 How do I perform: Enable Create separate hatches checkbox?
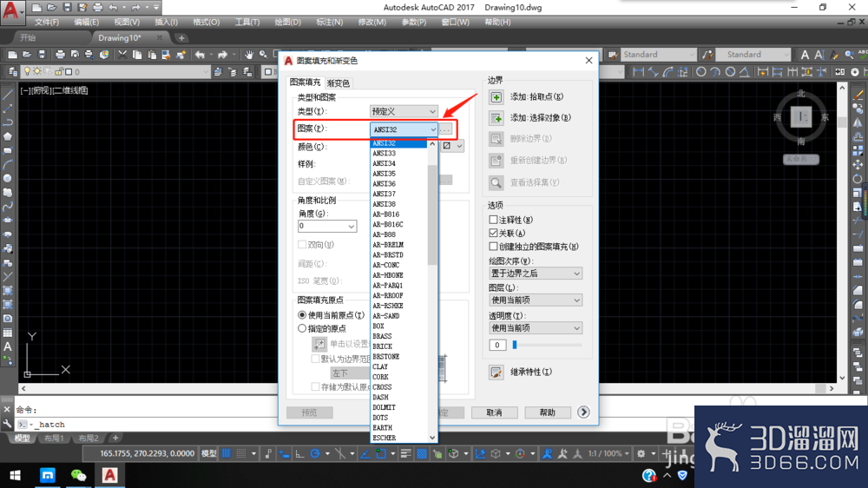click(493, 247)
